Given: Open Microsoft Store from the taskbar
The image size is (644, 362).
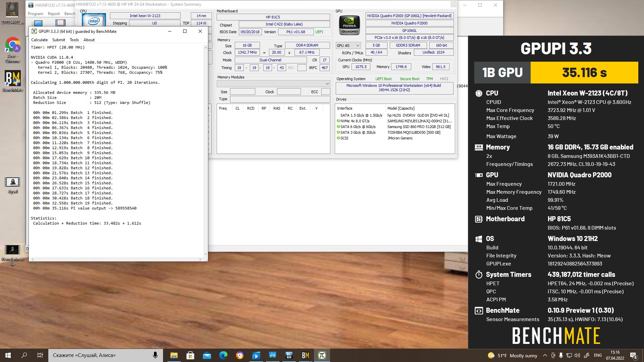Looking at the screenshot, I should [190, 355].
